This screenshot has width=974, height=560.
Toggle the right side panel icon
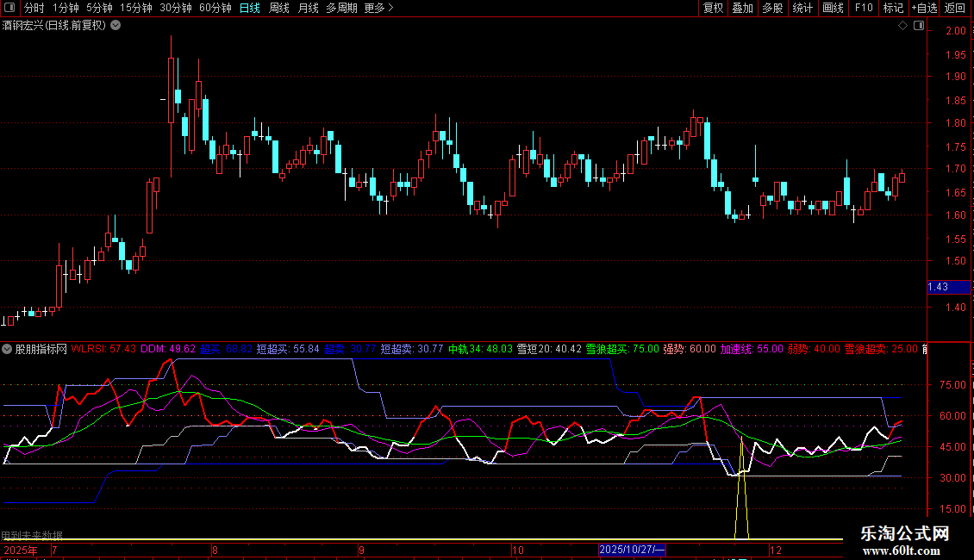918,26
